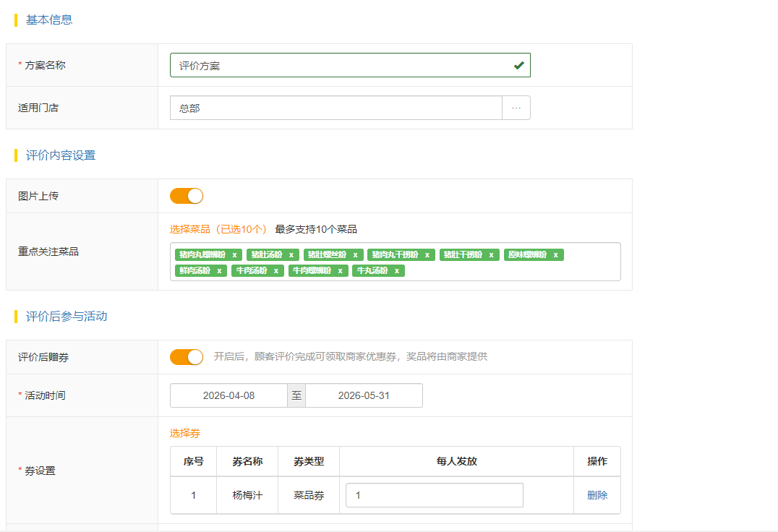Remove the 原味螺蛳粉 dish tag
The width and height of the screenshot is (778, 532).
[x=555, y=255]
